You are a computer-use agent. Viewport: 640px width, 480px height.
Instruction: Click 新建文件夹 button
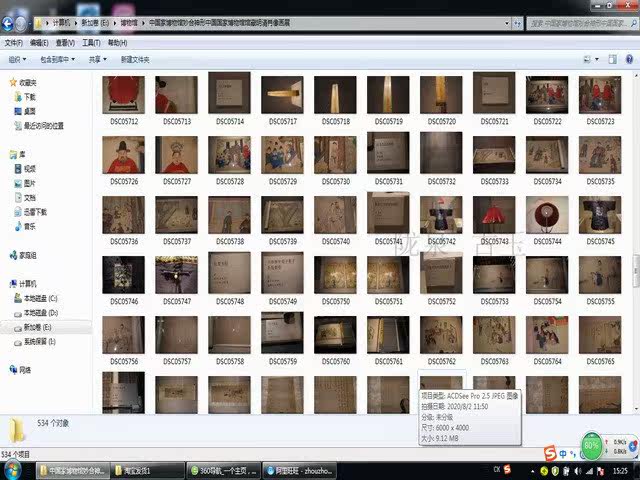click(135, 60)
